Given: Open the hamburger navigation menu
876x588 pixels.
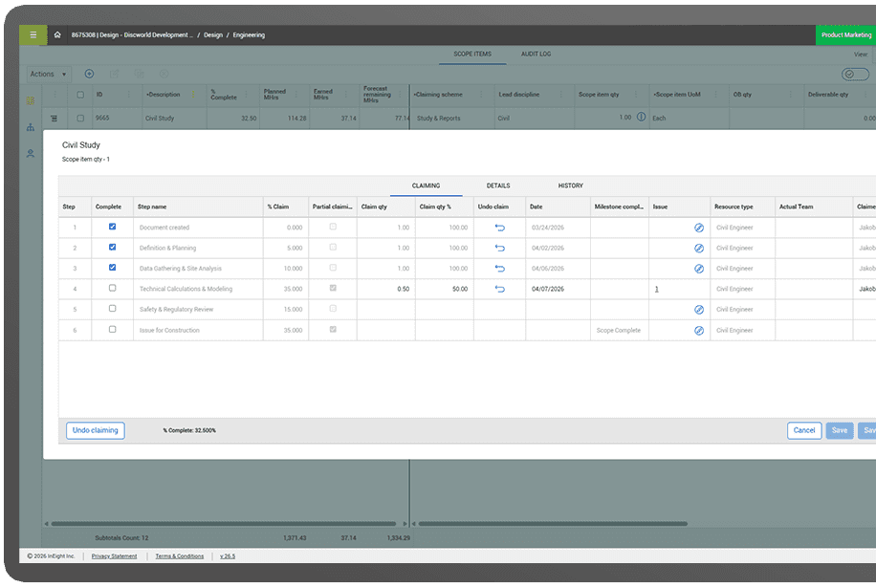Looking at the screenshot, I should coord(33,34).
